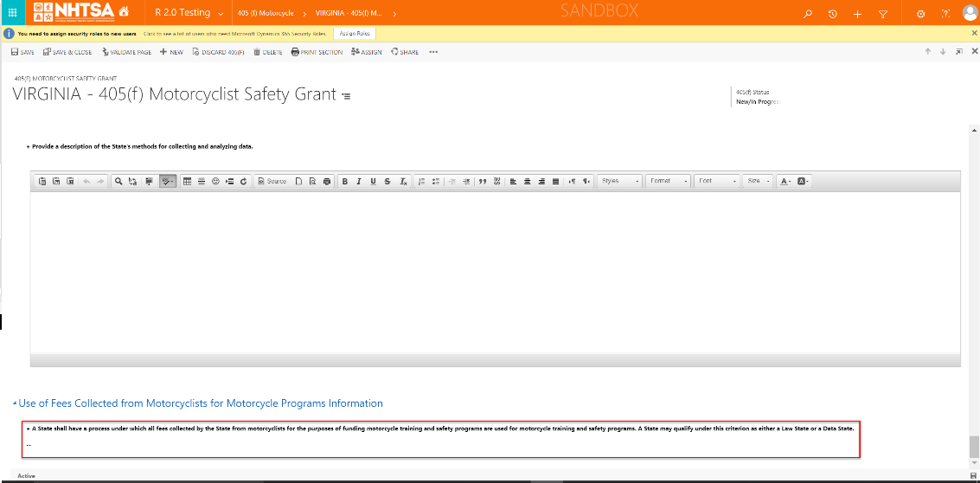
Task: Click ASSIGN in the command bar
Action: click(366, 52)
